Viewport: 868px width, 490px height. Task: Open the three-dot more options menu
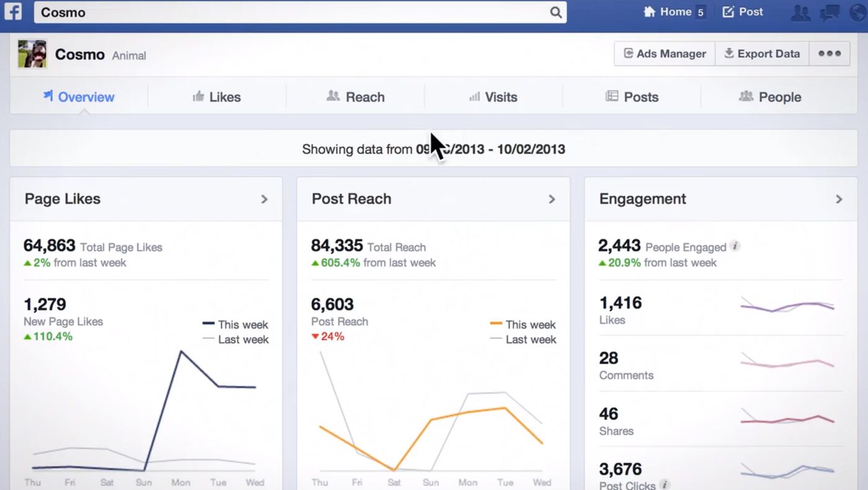click(x=830, y=54)
